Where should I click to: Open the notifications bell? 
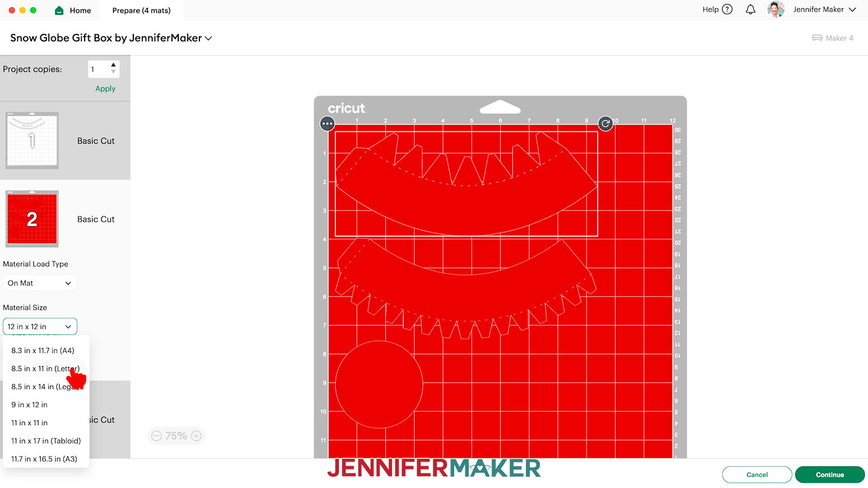click(x=750, y=10)
